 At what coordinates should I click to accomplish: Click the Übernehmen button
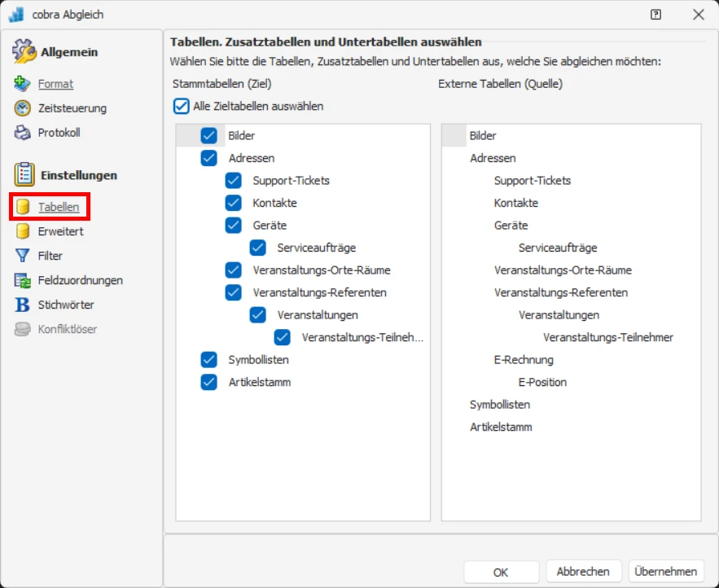click(665, 572)
